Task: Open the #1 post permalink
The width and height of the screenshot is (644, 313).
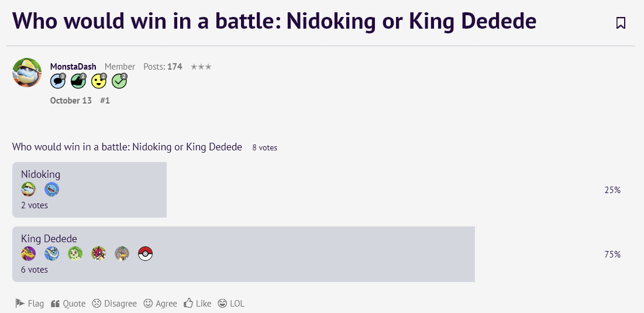Action: click(105, 101)
